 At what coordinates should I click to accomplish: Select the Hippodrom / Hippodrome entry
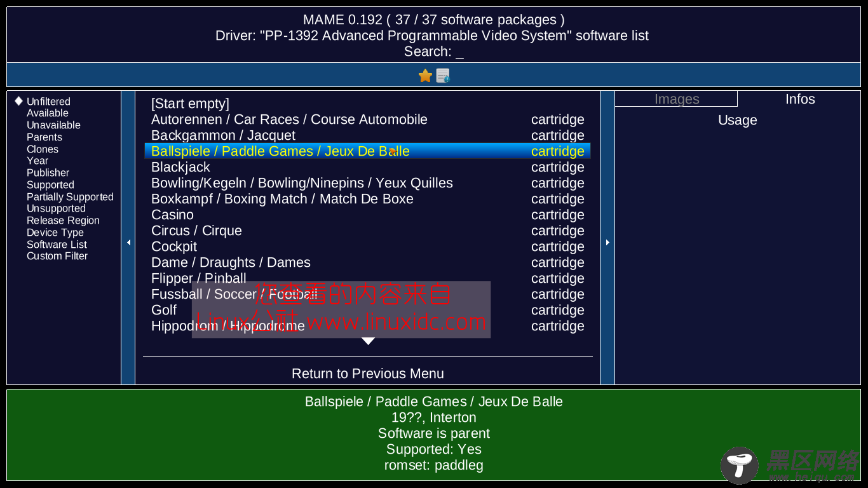368,326
